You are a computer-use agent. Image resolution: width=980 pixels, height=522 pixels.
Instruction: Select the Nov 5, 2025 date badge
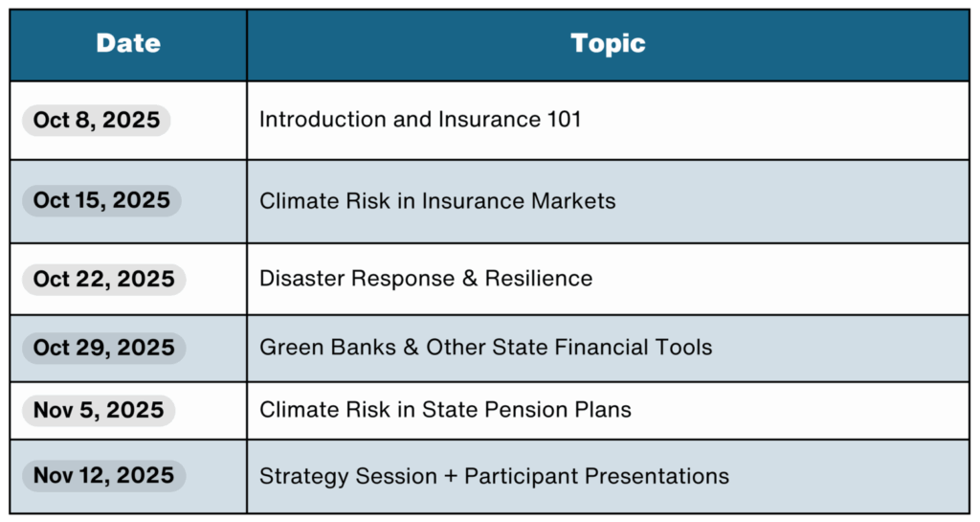point(99,411)
